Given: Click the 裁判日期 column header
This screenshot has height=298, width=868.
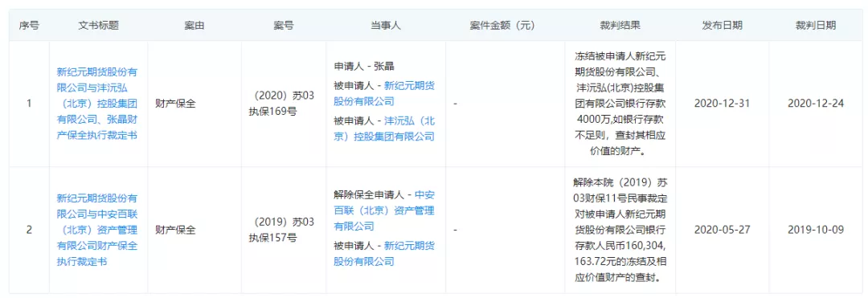Looking at the screenshot, I should (x=816, y=26).
